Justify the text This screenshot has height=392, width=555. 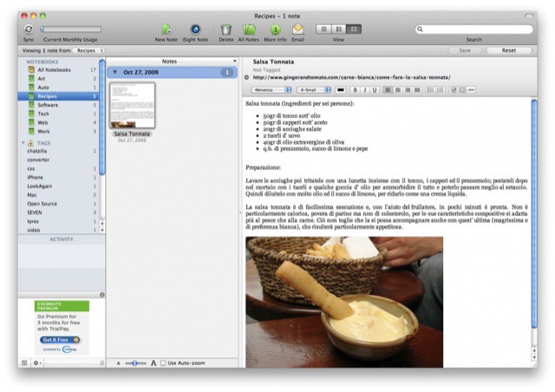tap(417, 90)
